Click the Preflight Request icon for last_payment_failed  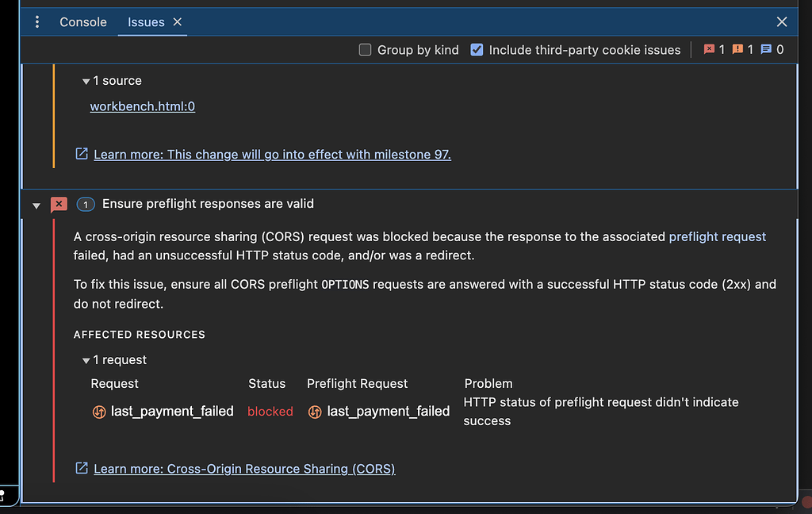tap(315, 411)
